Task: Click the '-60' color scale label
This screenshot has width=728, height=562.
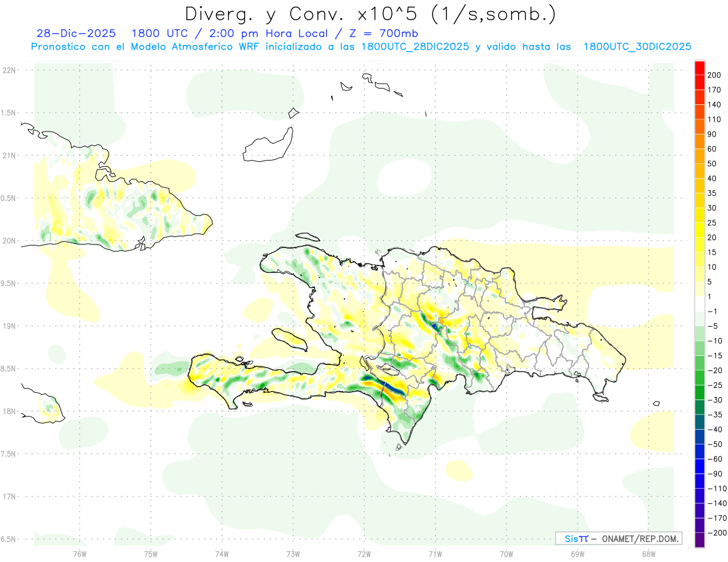Action: tap(716, 459)
